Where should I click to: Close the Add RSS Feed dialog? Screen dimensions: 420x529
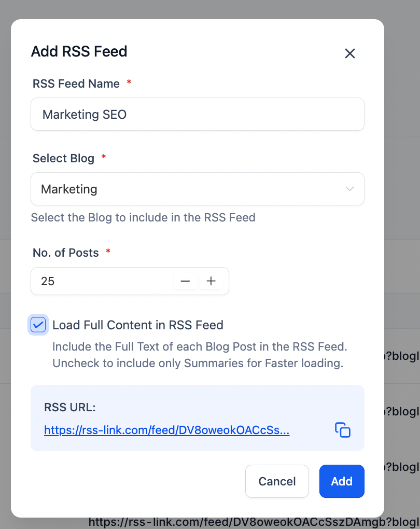pos(350,53)
